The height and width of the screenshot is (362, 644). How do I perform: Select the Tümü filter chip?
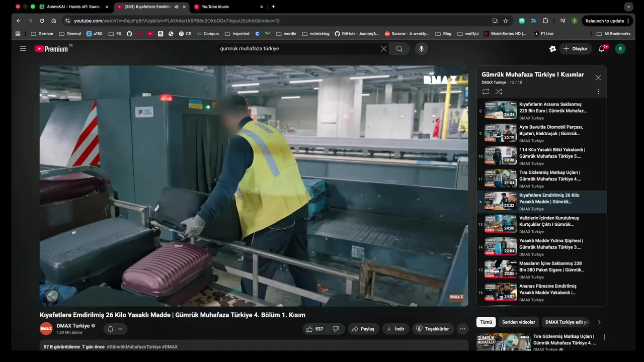pos(486,322)
